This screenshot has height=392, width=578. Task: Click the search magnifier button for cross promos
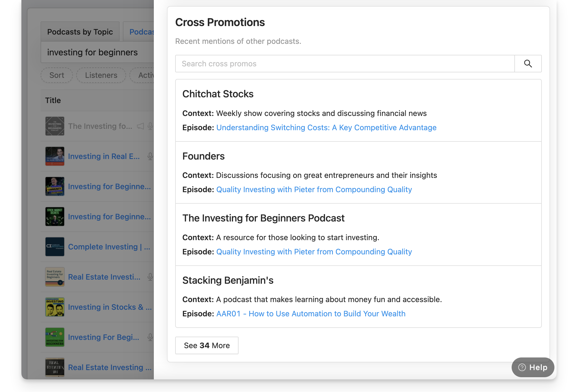528,64
